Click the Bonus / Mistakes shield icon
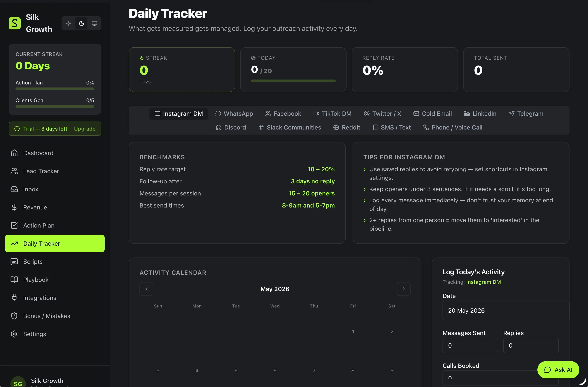The width and height of the screenshot is (588, 387). [x=14, y=316]
